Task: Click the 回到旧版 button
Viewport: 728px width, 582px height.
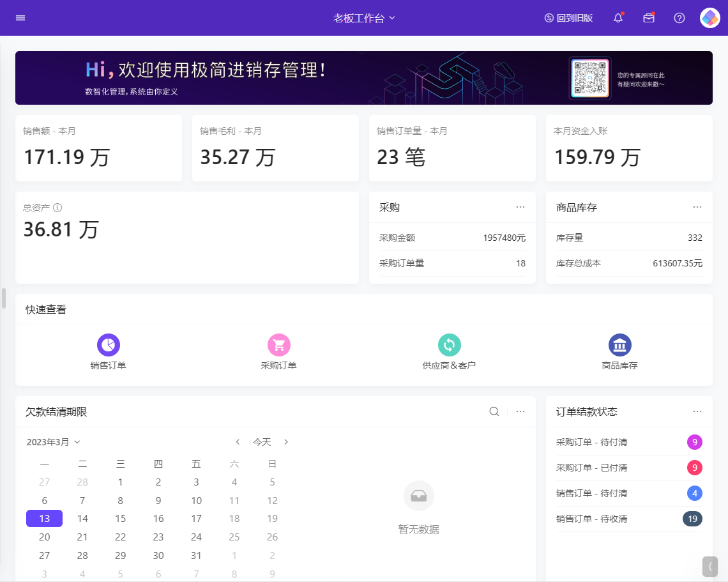Action: coord(569,17)
